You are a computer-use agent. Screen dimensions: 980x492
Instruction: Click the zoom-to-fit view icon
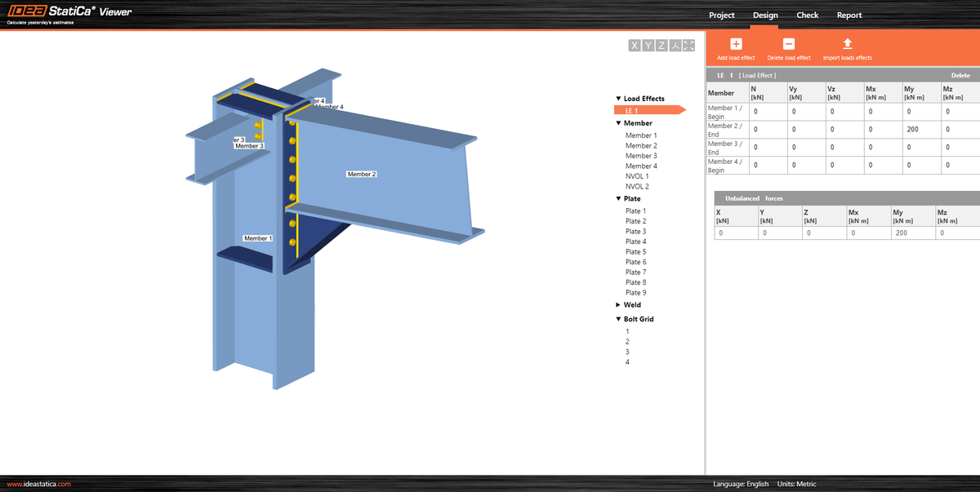(x=687, y=46)
